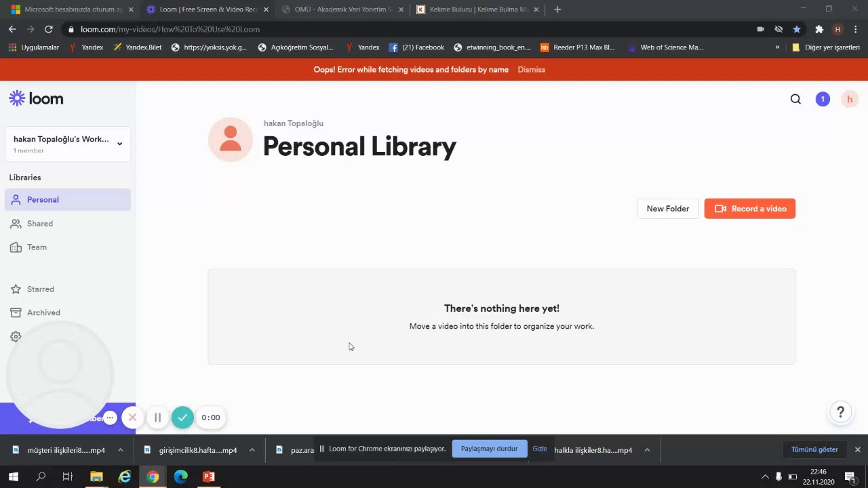Click Gizle to hide sharing bar
Viewport: 868px width, 488px height.
click(x=540, y=449)
